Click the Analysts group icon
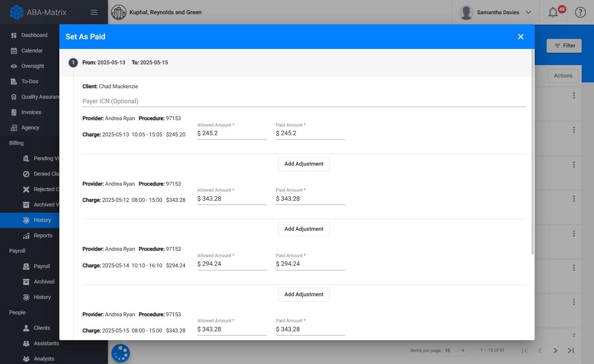Image resolution: width=594 pixels, height=364 pixels. click(26, 359)
